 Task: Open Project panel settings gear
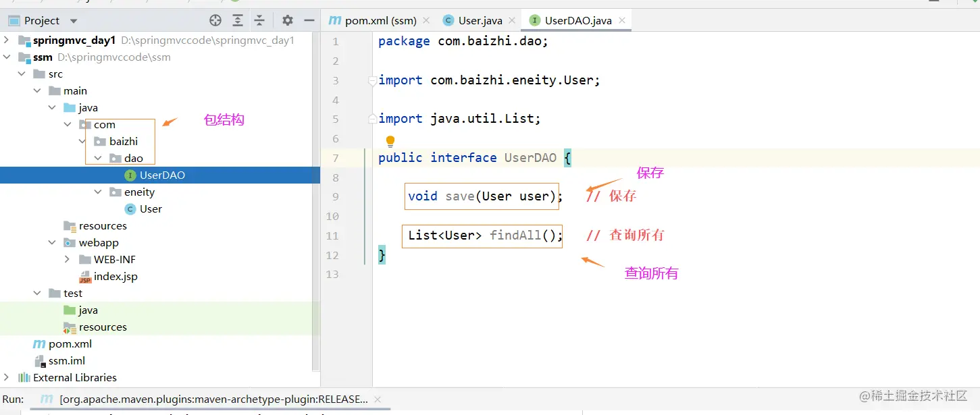pyautogui.click(x=288, y=20)
